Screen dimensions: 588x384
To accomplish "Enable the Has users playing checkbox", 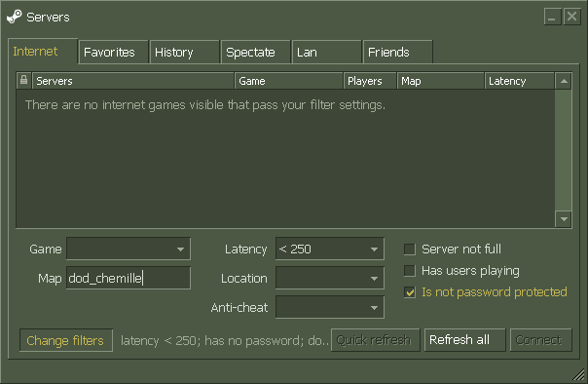I will click(x=410, y=271).
